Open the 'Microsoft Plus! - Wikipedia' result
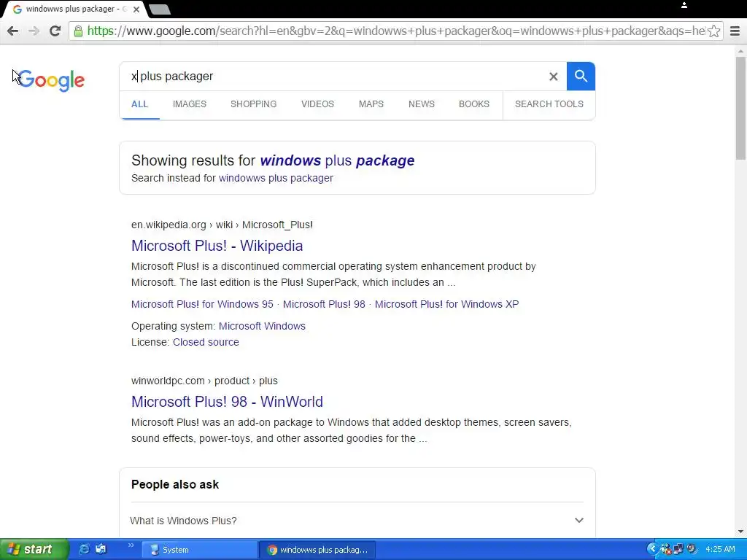The height and width of the screenshot is (560, 747). [x=217, y=246]
